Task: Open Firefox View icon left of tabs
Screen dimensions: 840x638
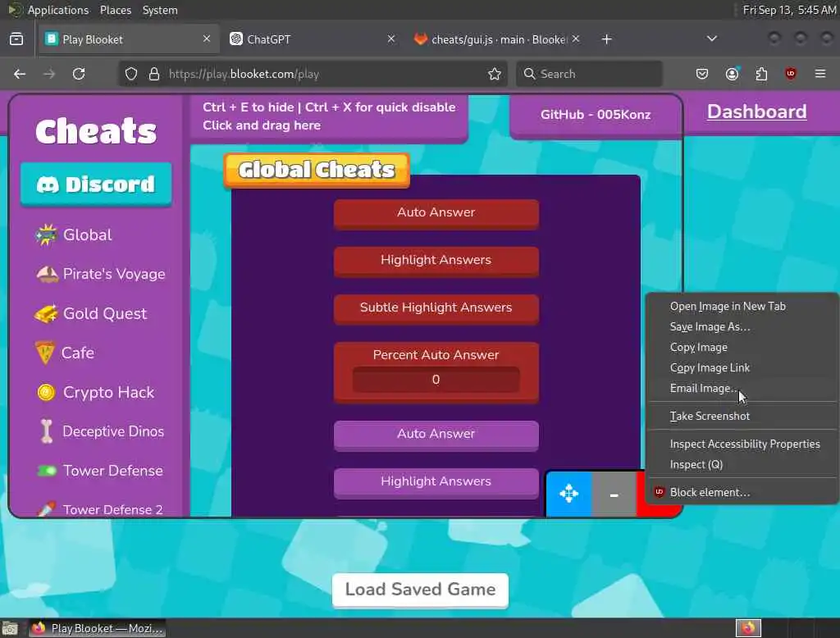Action: click(16, 39)
